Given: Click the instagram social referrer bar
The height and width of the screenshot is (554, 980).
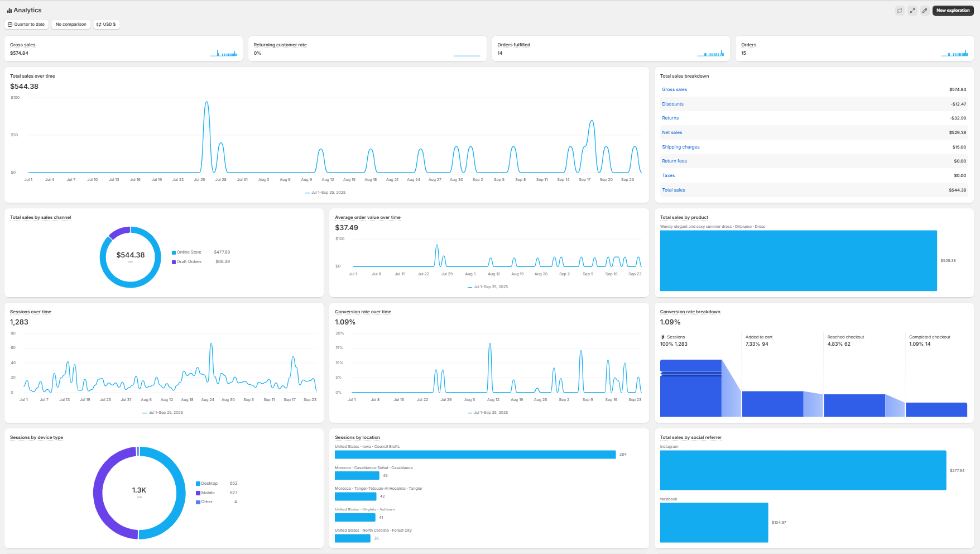Looking at the screenshot, I should click(803, 470).
